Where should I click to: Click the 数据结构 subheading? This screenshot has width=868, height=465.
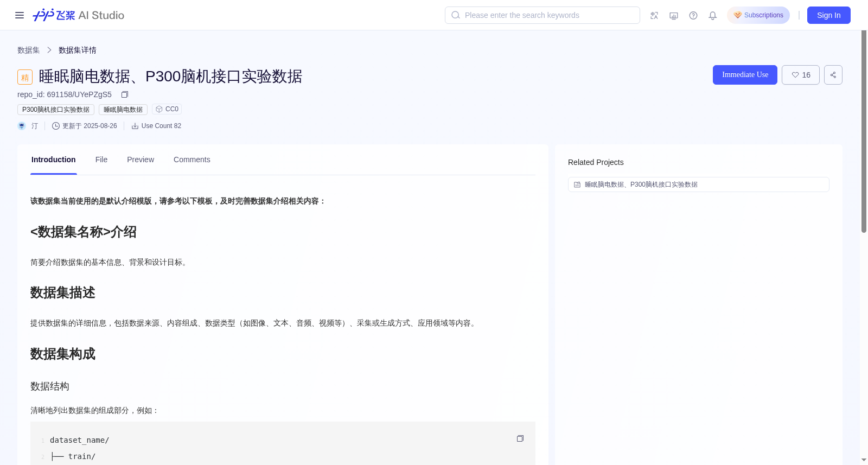50,386
